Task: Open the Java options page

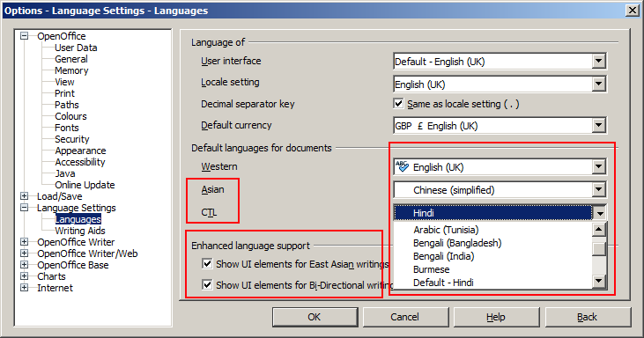Action: coord(65,174)
